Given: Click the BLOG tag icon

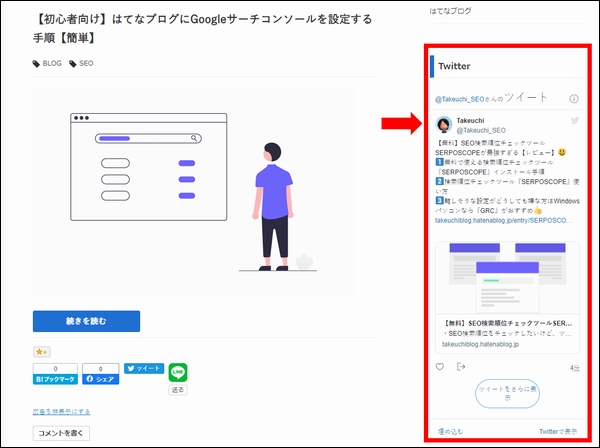Looking at the screenshot, I should (x=36, y=64).
